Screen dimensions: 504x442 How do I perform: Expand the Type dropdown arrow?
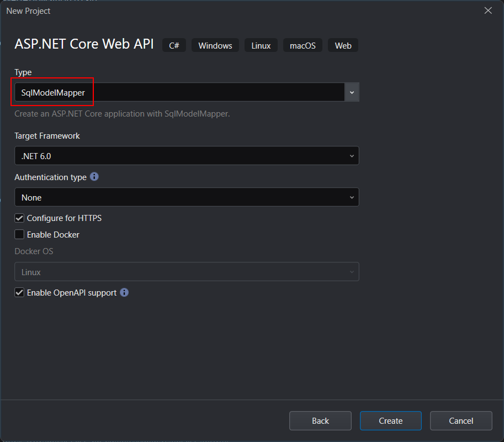(352, 92)
